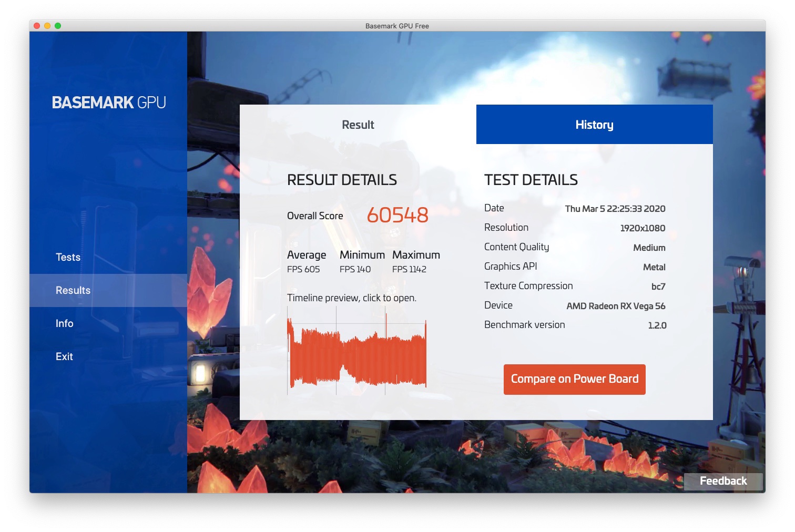
Task: Click the Texture Compression value bc7
Action: click(x=658, y=287)
